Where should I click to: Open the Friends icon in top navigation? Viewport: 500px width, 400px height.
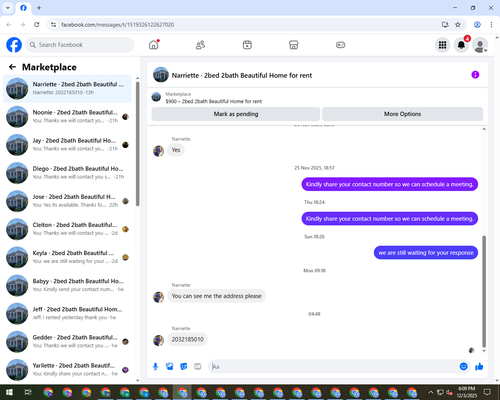pyautogui.click(x=200, y=45)
